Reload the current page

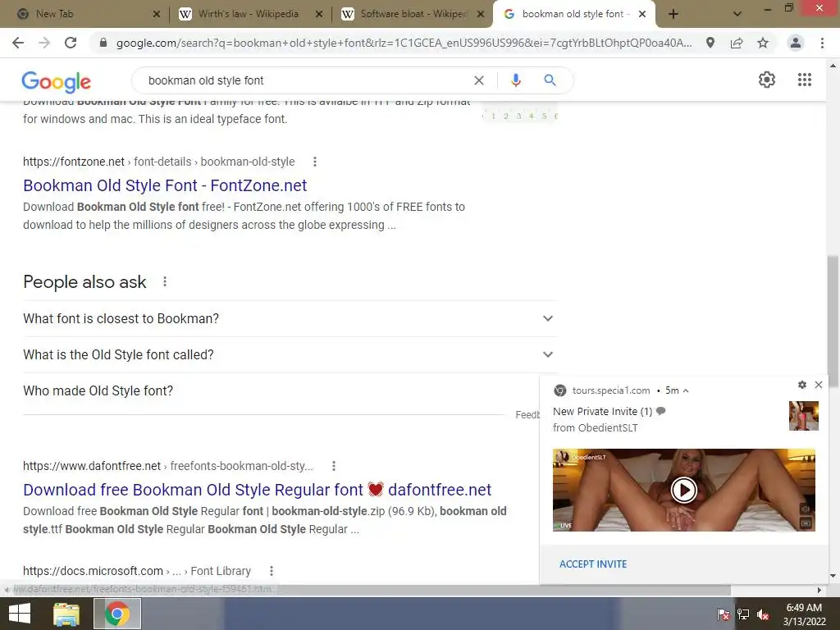click(71, 43)
